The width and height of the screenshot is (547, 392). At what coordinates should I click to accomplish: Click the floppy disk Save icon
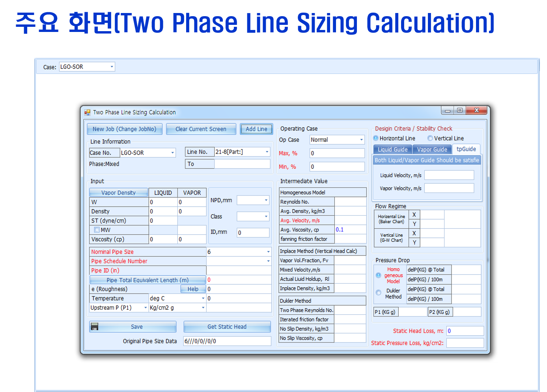(95, 327)
